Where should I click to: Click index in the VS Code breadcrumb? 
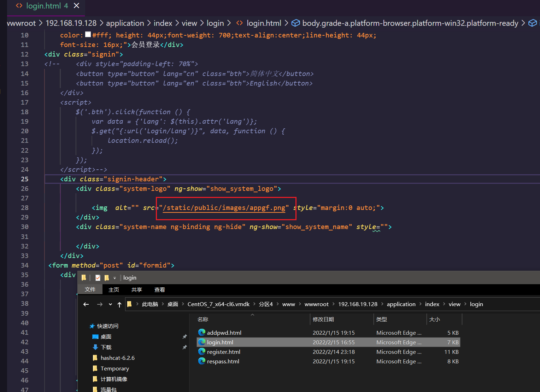(163, 23)
